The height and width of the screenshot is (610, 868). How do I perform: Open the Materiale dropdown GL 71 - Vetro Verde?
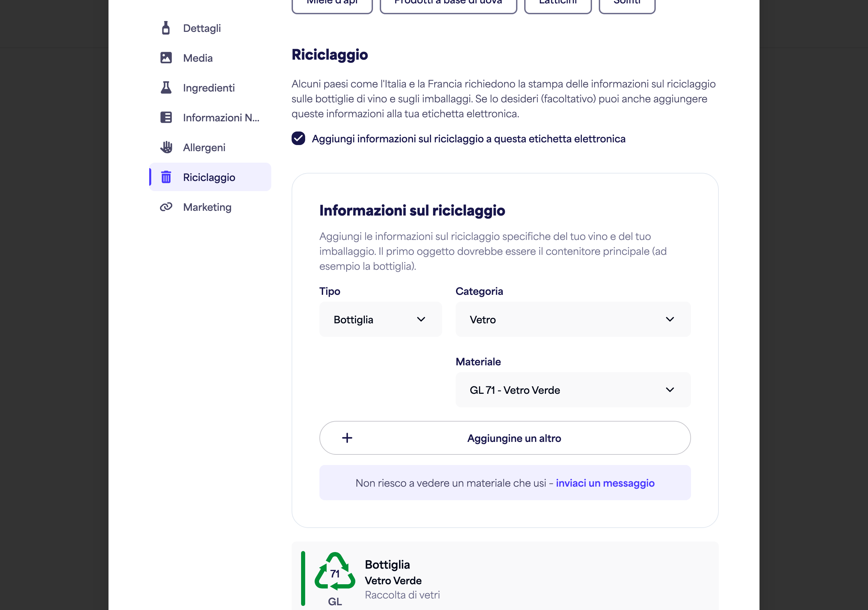click(x=573, y=390)
